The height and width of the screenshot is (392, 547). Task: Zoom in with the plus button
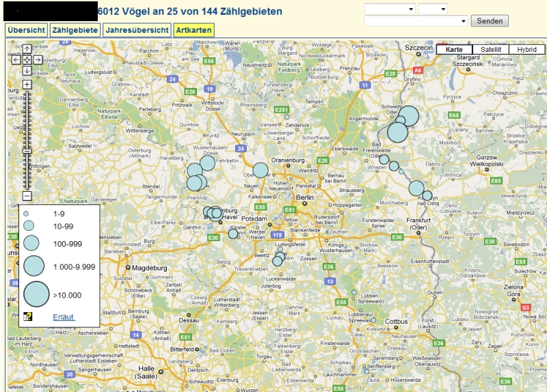(x=27, y=85)
